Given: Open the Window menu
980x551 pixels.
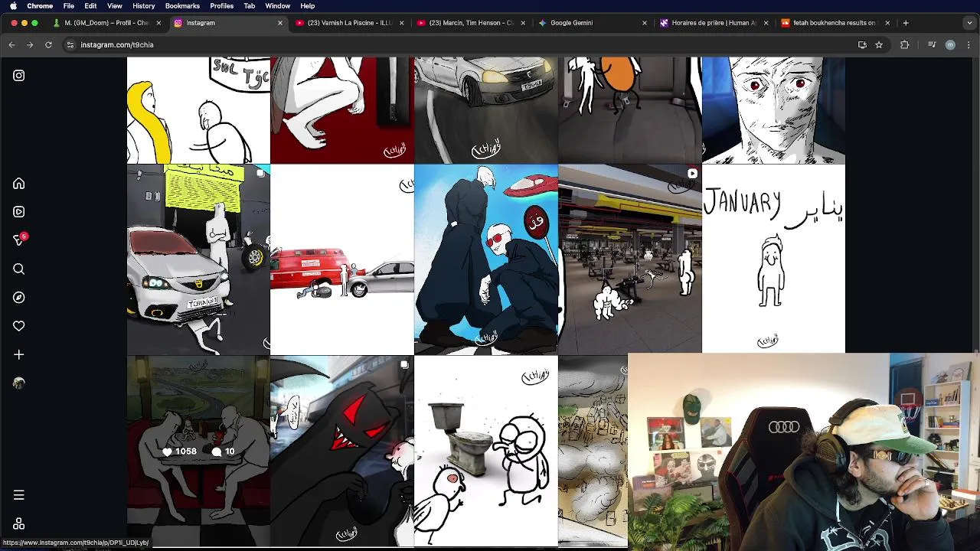Looking at the screenshot, I should point(278,6).
